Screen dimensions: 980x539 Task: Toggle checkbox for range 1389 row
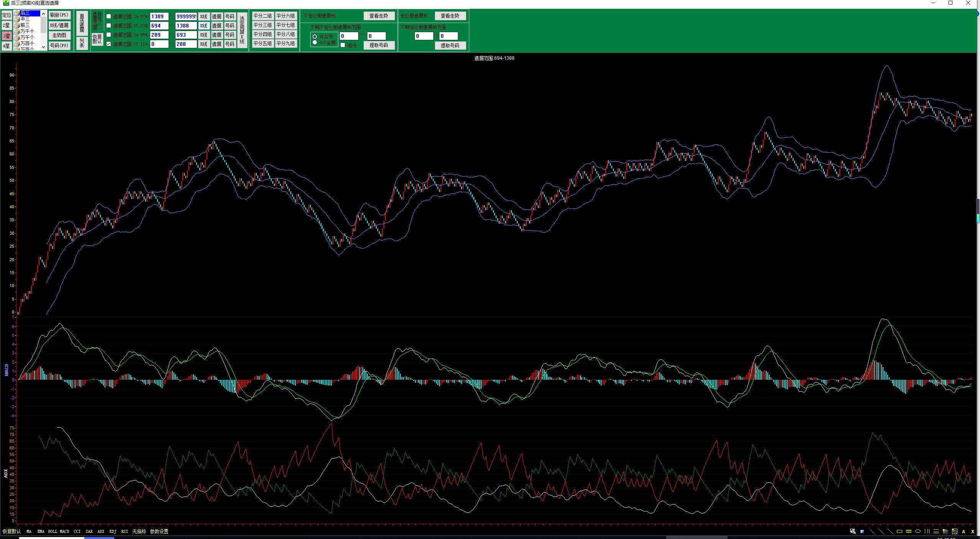(109, 16)
